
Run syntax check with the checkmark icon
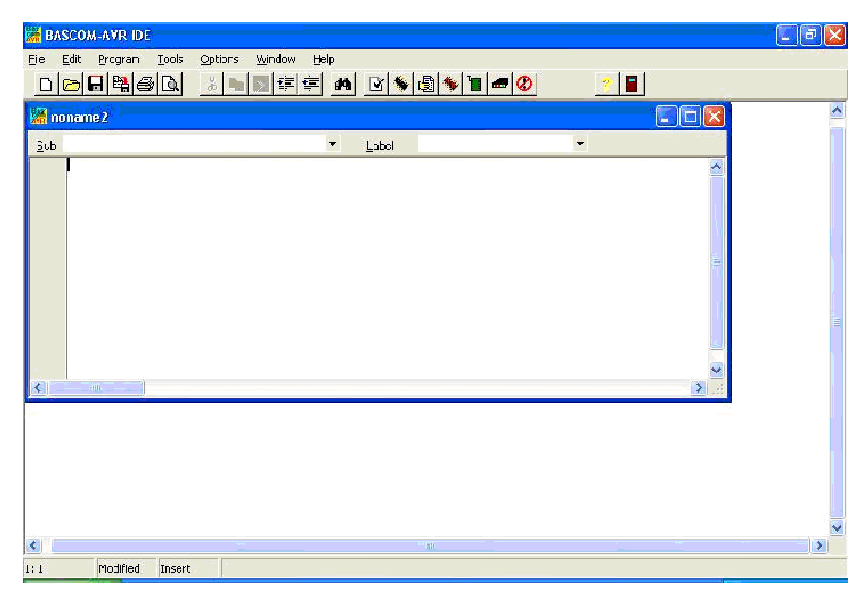[376, 84]
